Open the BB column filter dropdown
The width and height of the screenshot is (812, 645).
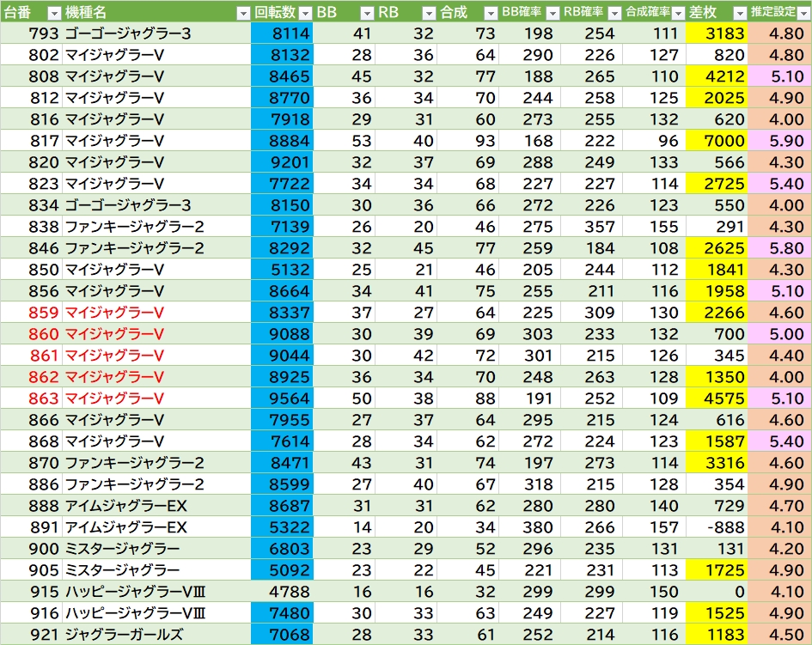(367, 14)
